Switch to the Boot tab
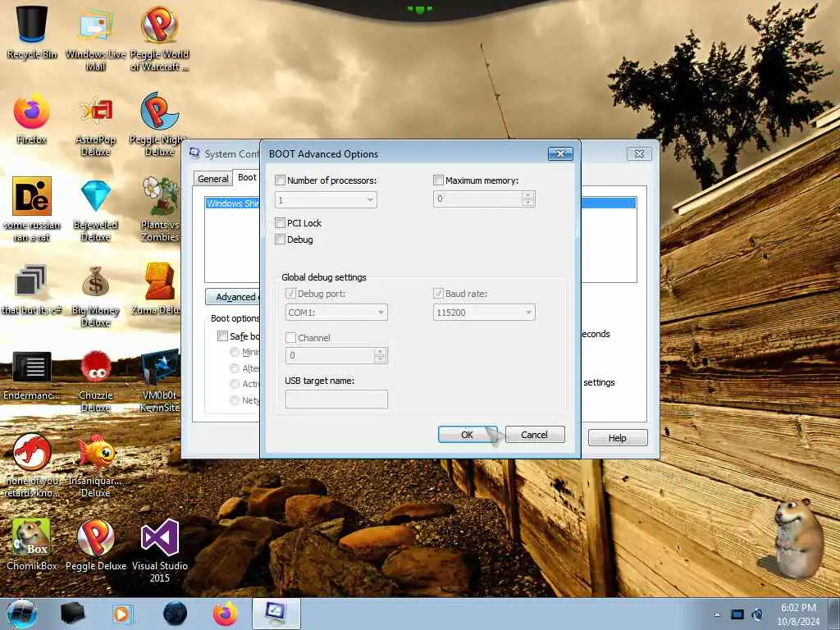 [x=247, y=177]
